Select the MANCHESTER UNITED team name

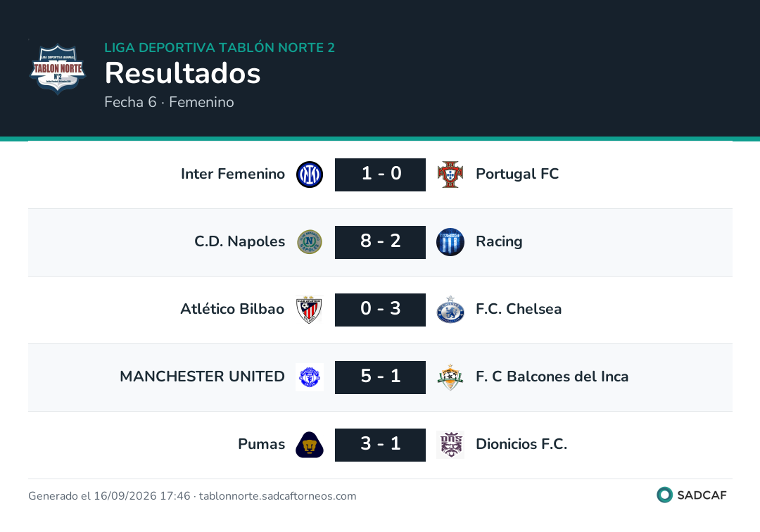[x=202, y=376]
